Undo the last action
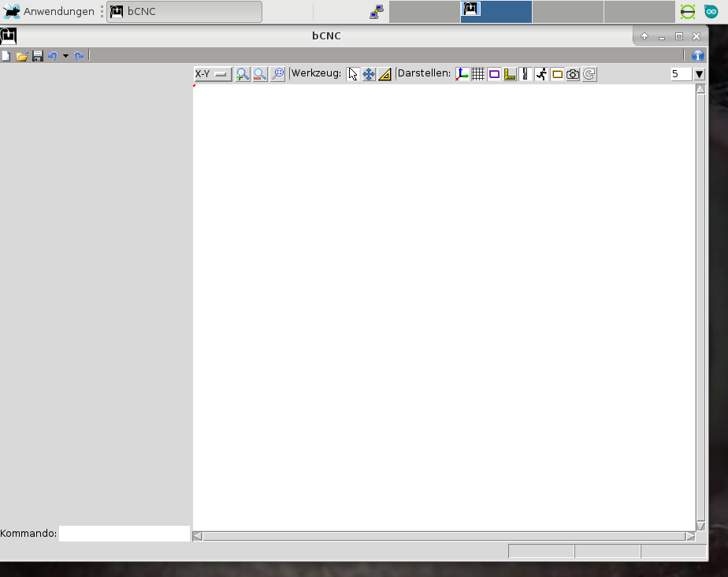Image resolution: width=728 pixels, height=577 pixels. click(53, 56)
